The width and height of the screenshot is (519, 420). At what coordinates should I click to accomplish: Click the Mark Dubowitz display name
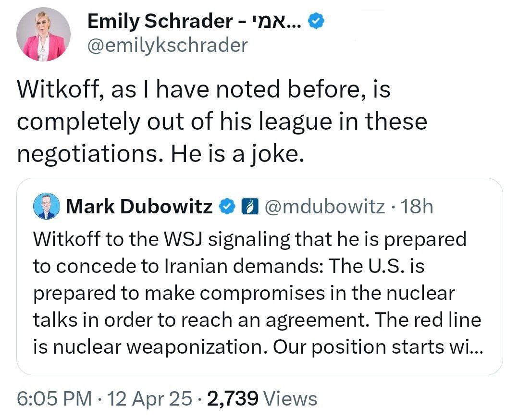click(139, 206)
